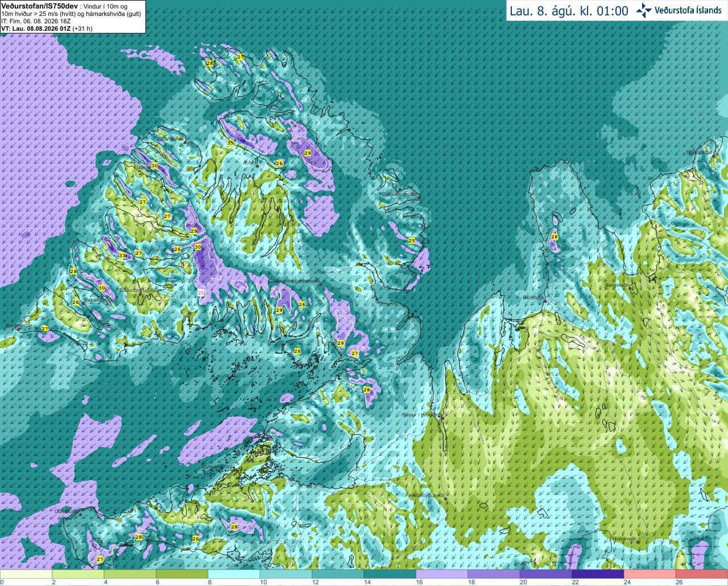Pick the light cyan 8–10 legend swatch

click(234, 574)
